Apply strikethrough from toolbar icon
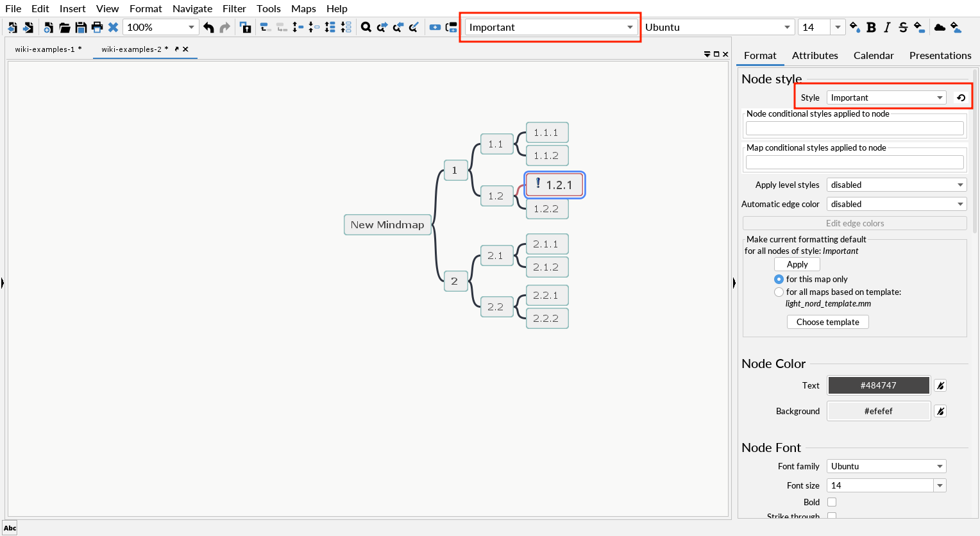This screenshot has height=536, width=980. tap(903, 27)
